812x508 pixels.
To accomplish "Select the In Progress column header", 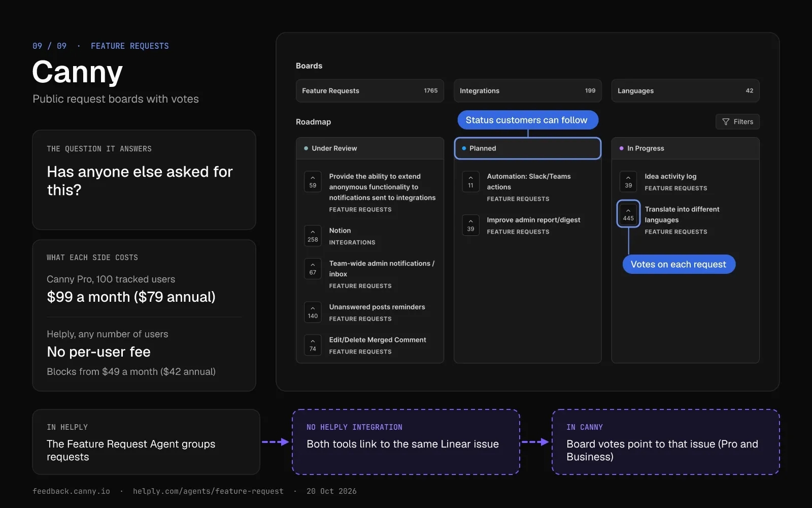I will tap(685, 148).
